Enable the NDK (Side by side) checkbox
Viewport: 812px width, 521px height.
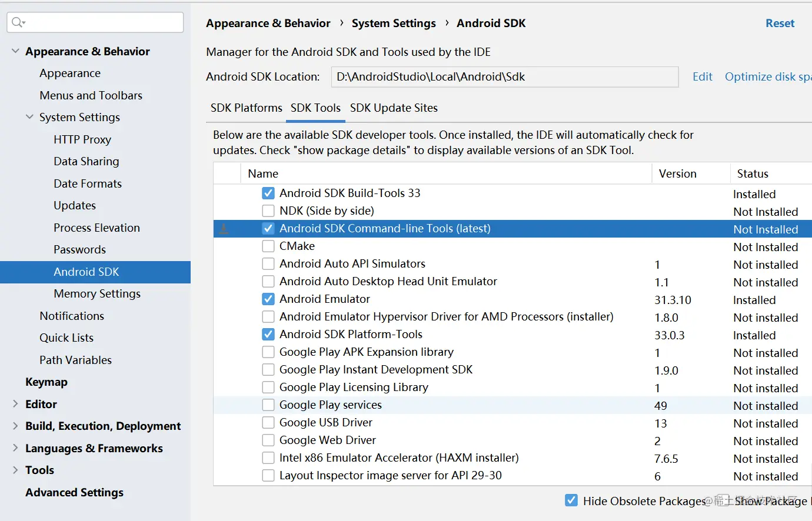click(268, 211)
